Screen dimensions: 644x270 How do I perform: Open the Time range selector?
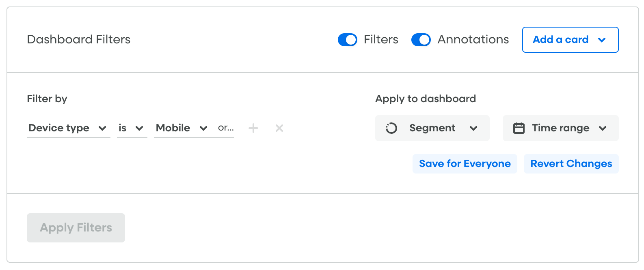(560, 128)
